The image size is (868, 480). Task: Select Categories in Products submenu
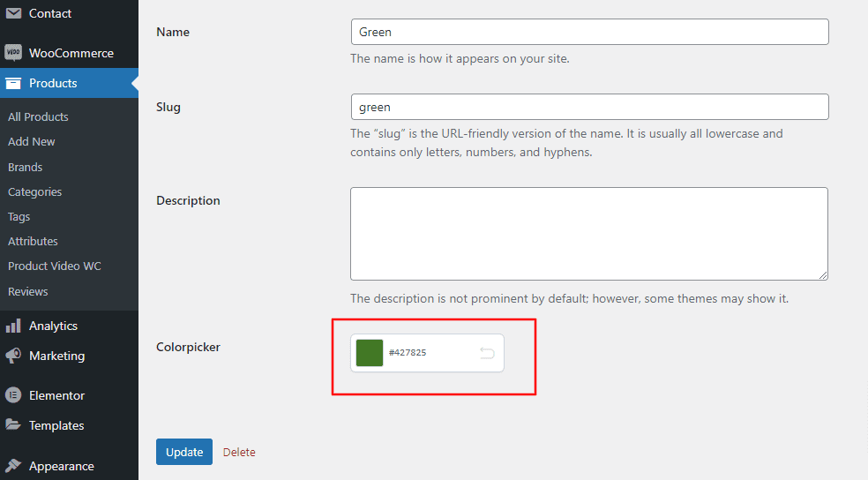(x=35, y=191)
